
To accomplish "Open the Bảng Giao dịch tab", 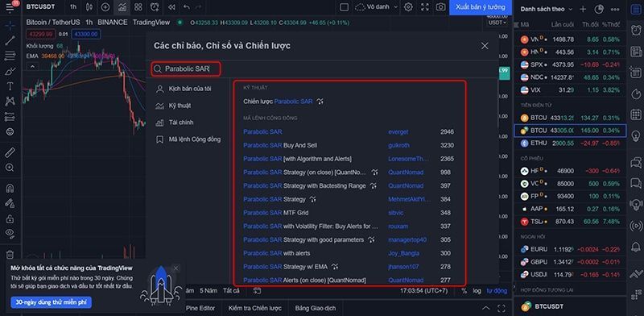I will (x=315, y=308).
